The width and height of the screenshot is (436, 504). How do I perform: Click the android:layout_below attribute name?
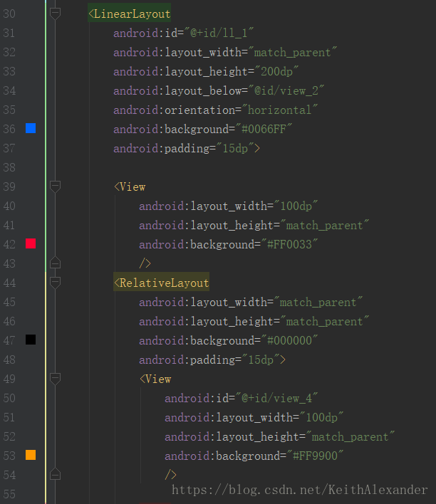[177, 90]
